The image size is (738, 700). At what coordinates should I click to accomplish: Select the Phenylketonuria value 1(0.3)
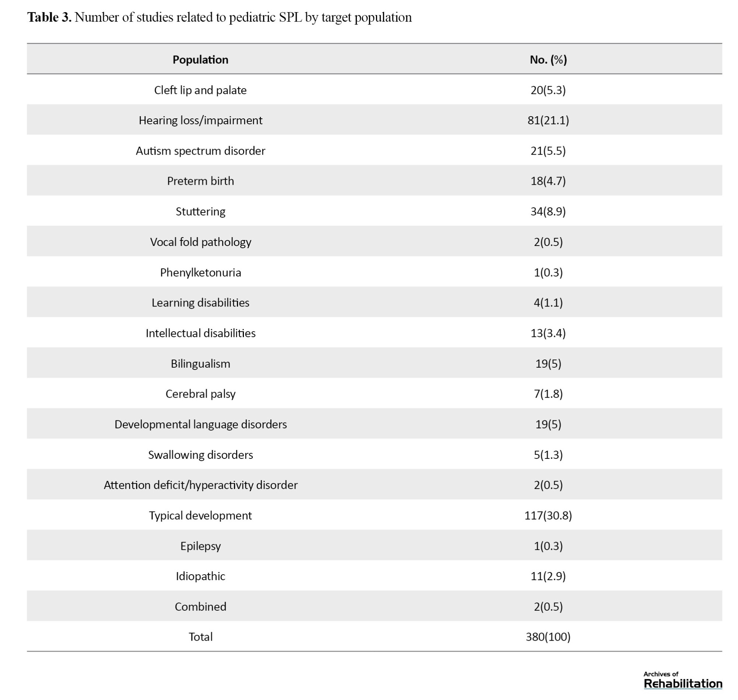pos(548,273)
